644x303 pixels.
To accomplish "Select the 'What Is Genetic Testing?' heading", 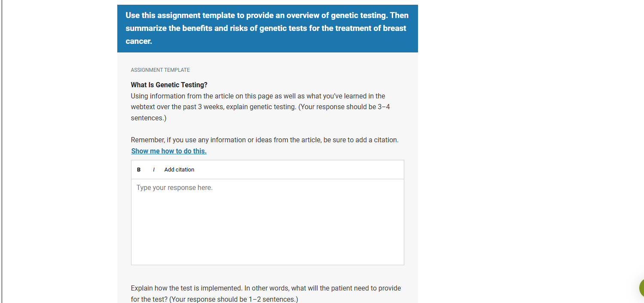I will tap(169, 85).
